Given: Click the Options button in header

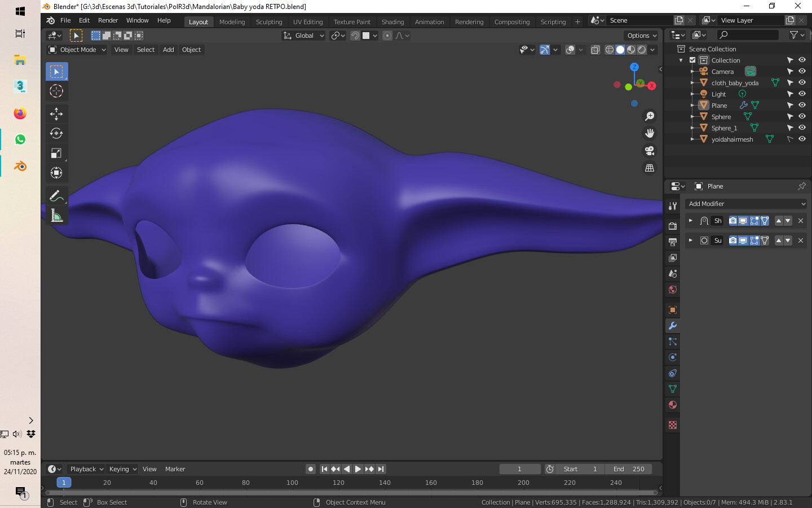Looking at the screenshot, I should (x=642, y=36).
